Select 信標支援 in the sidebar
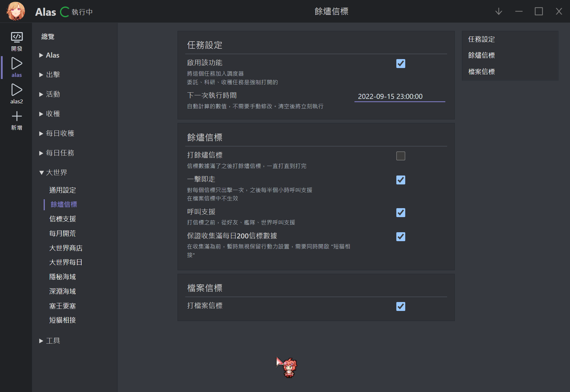 click(63, 219)
